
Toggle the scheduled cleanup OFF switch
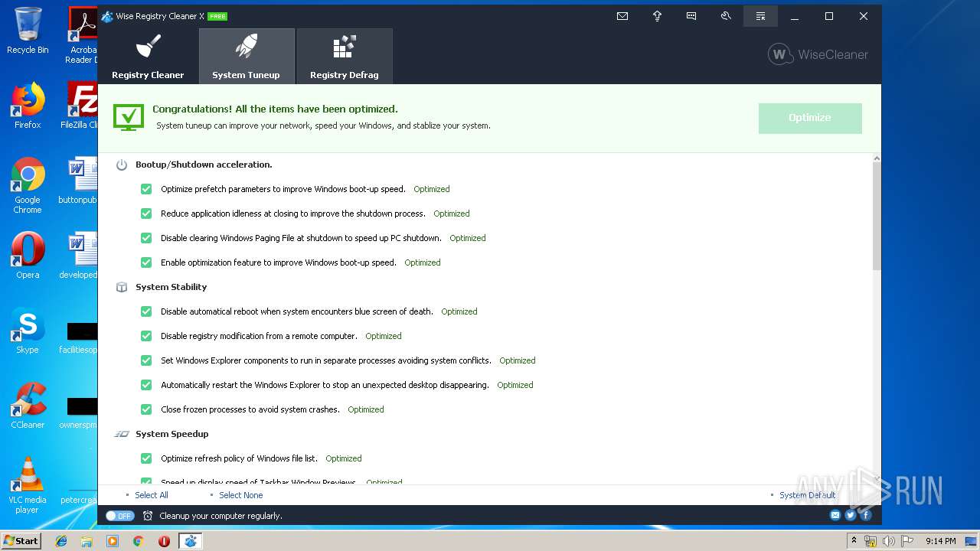click(120, 516)
